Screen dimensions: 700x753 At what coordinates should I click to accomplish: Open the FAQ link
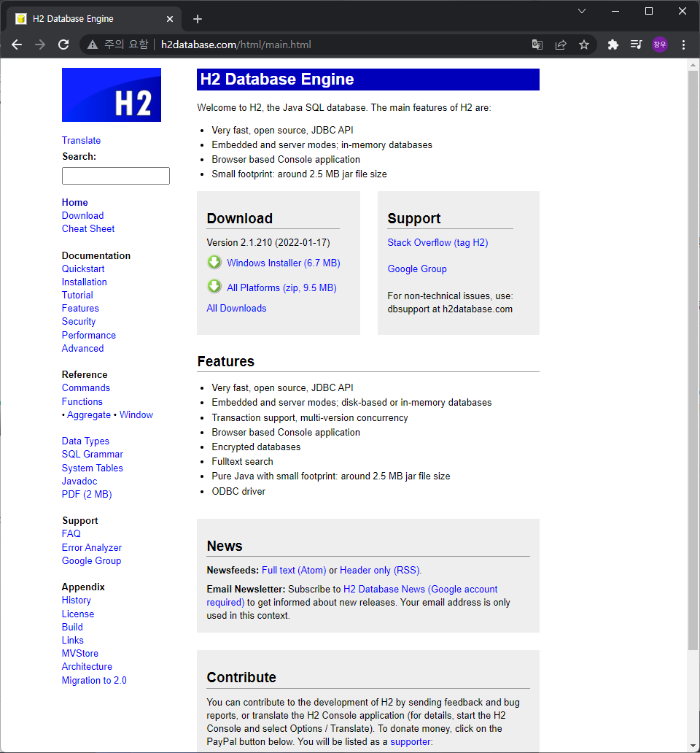pos(71,533)
